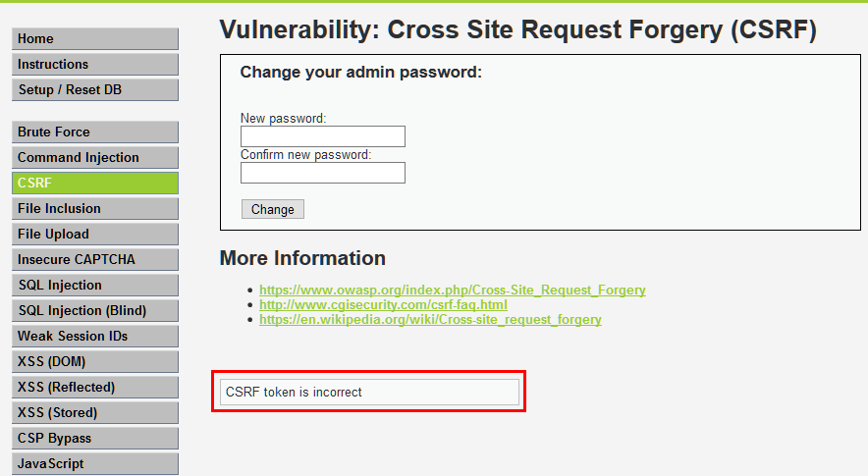Go to SQL Injection (Blind)
The image size is (868, 476).
95,311
